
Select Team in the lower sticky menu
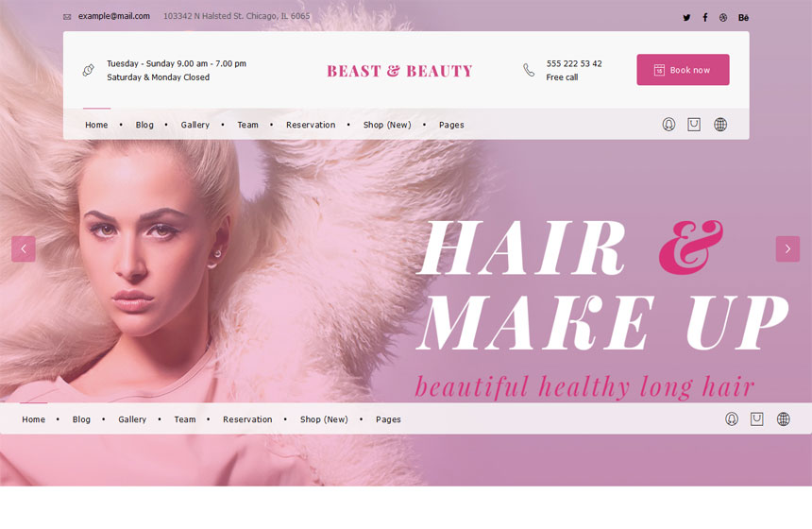tap(185, 419)
